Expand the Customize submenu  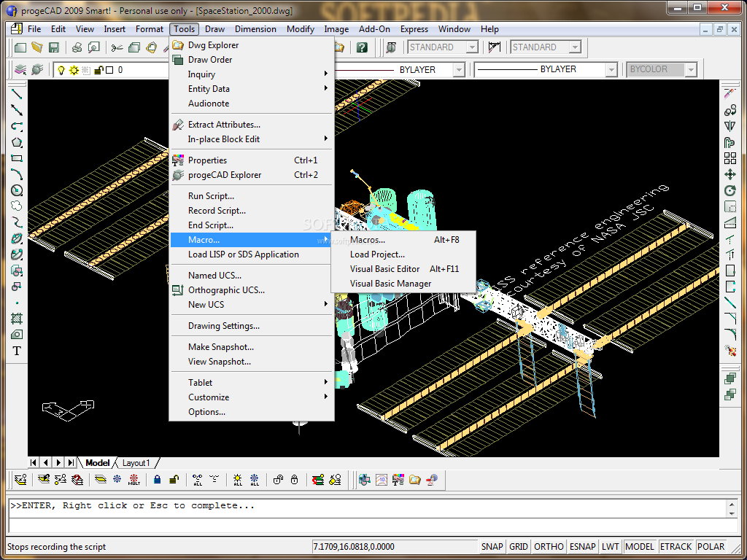pos(252,397)
